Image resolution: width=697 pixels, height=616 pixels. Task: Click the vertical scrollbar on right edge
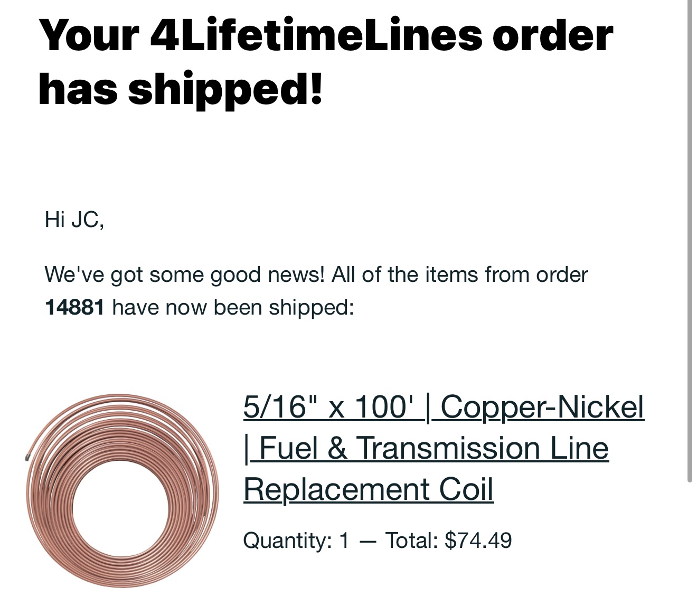point(690,241)
